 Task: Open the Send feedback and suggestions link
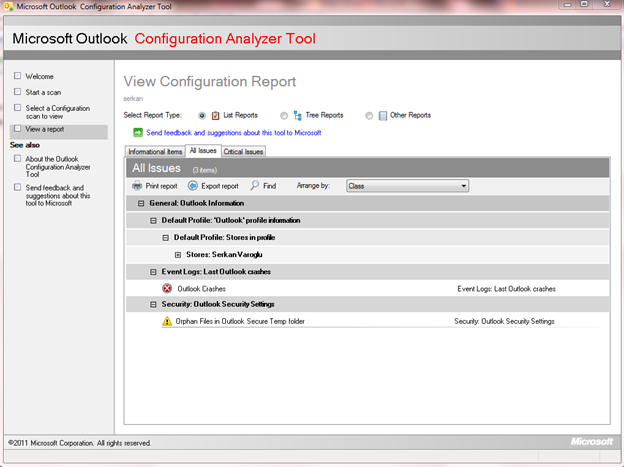coord(233,132)
